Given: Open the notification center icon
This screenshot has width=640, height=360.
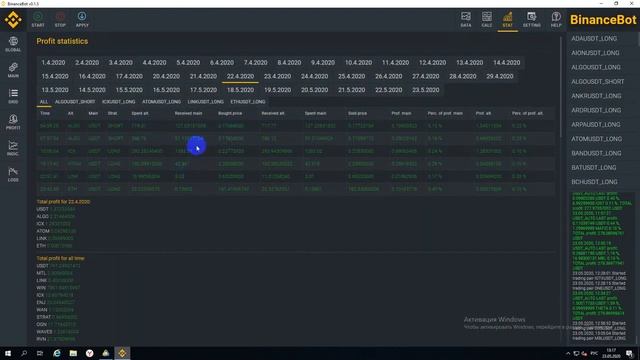Looking at the screenshot, I should coord(629,353).
